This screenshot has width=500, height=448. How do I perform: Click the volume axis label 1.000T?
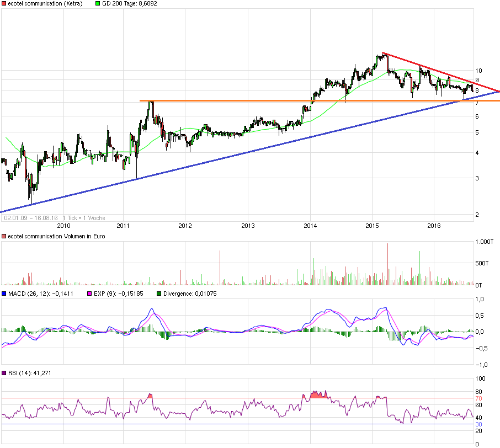click(x=485, y=242)
